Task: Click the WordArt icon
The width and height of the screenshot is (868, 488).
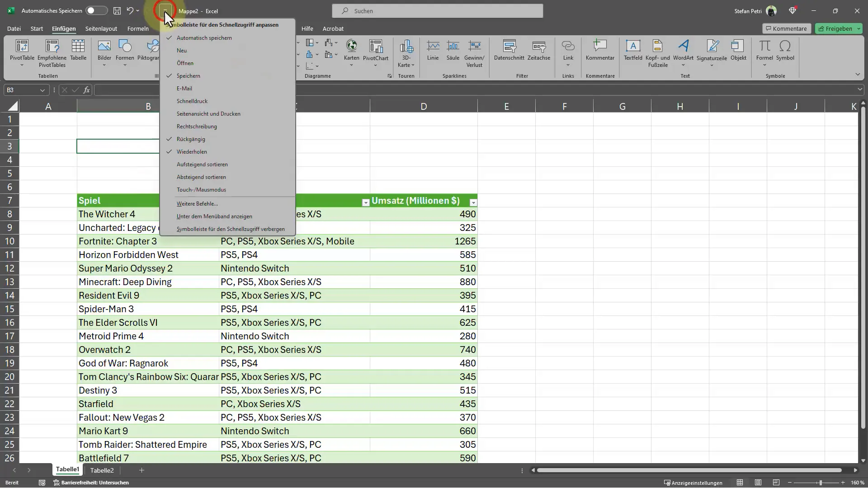Action: [x=683, y=52]
